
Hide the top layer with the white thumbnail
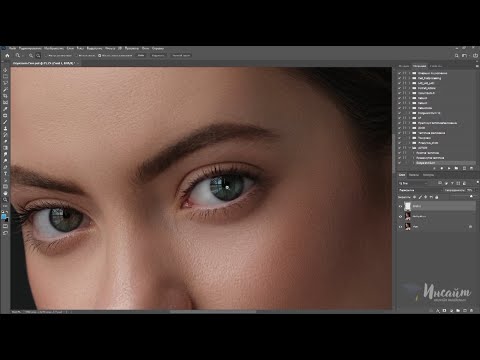point(401,206)
